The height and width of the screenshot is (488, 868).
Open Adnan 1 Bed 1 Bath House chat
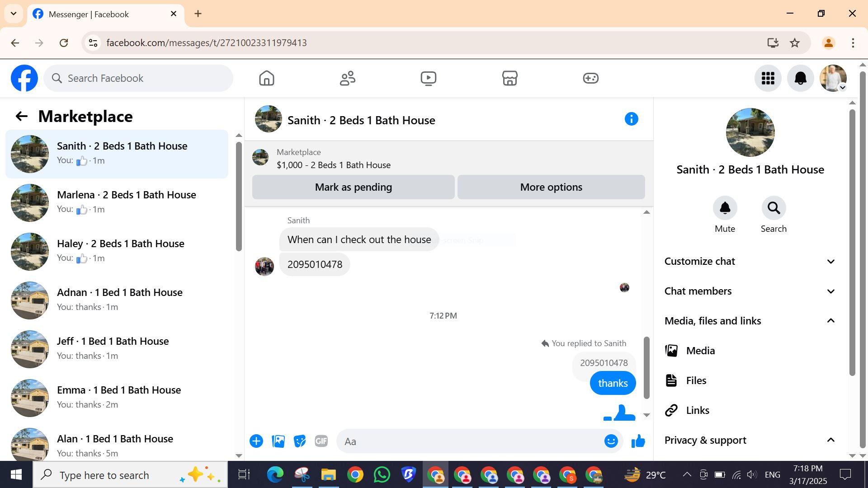(117, 300)
